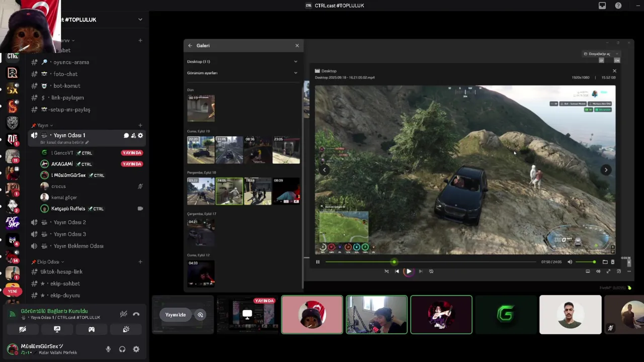
Task: Collapse the Yayın category
Action: click(43, 125)
